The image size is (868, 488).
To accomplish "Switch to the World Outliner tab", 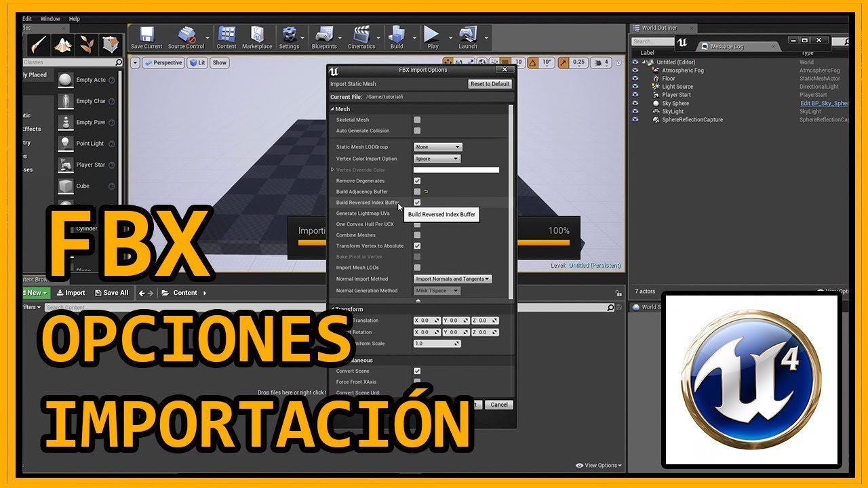I will [x=660, y=28].
